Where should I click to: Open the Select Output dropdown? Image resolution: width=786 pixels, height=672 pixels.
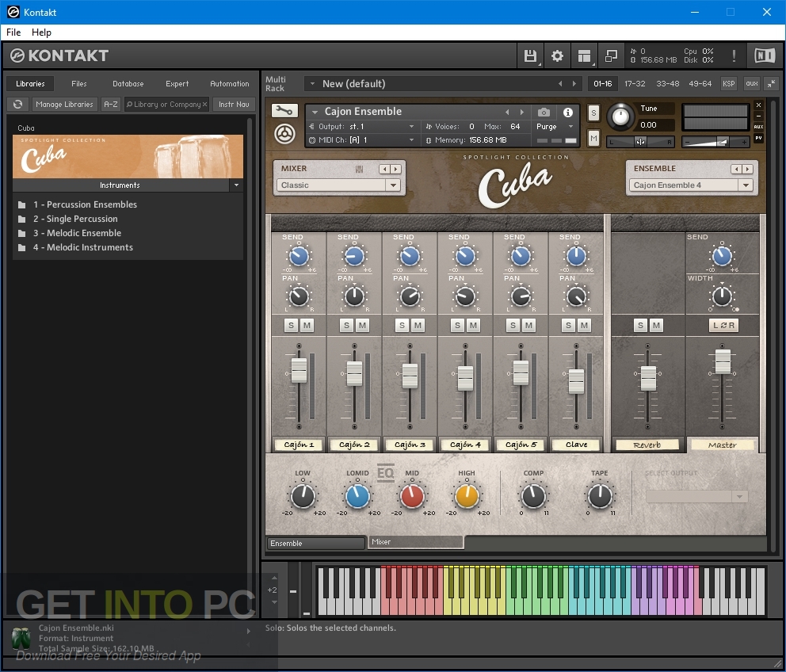[697, 497]
